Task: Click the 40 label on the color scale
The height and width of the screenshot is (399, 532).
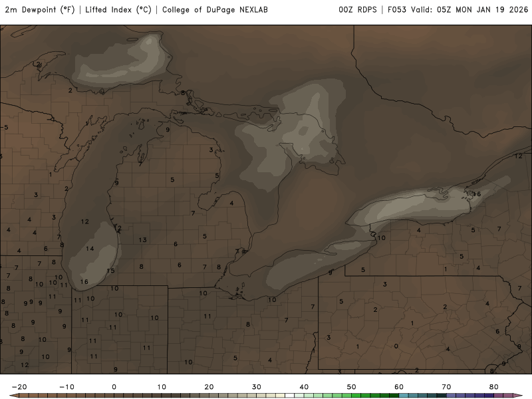Action: (x=304, y=387)
